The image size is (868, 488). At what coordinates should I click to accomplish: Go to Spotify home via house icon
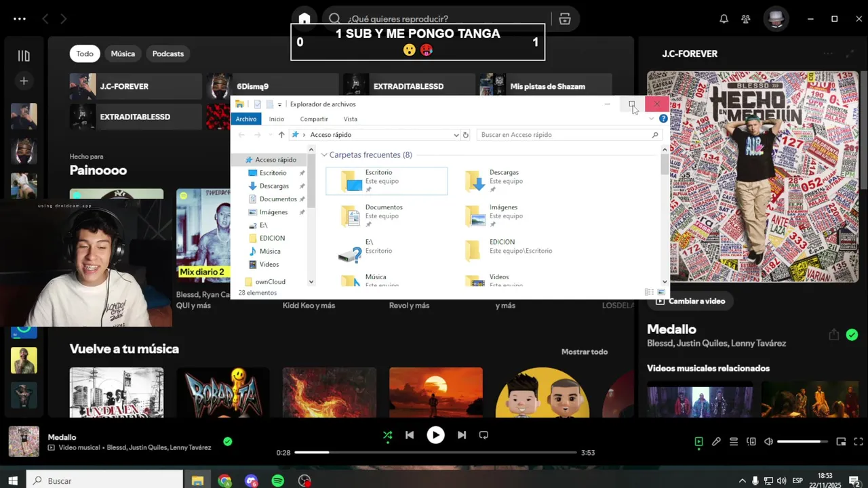click(304, 18)
